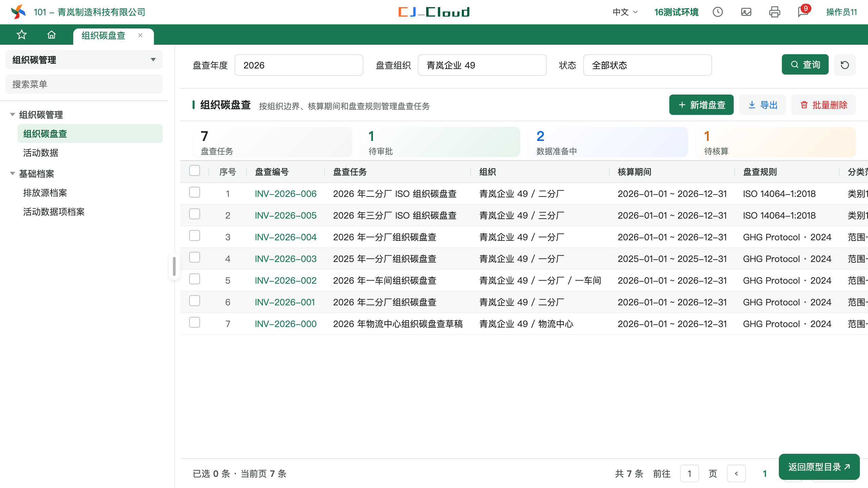Open the 操作员11 user menu
Screen dimensions: 868x488
pyautogui.click(x=841, y=12)
